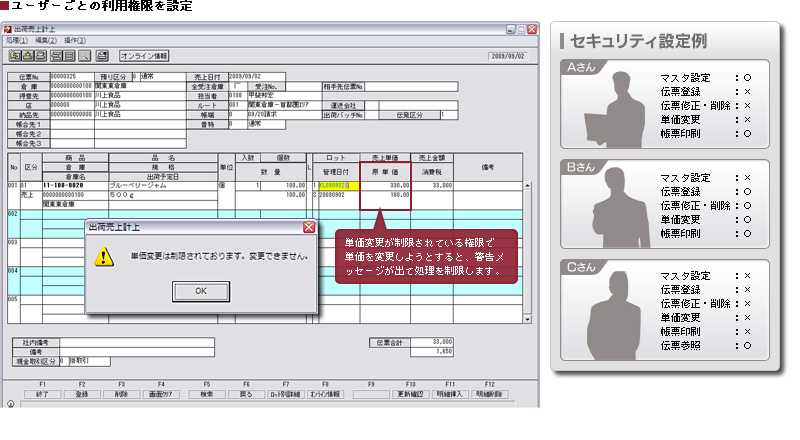
Task: Click the application icon in 出荷売上計上 title bar
Action: tap(8, 30)
